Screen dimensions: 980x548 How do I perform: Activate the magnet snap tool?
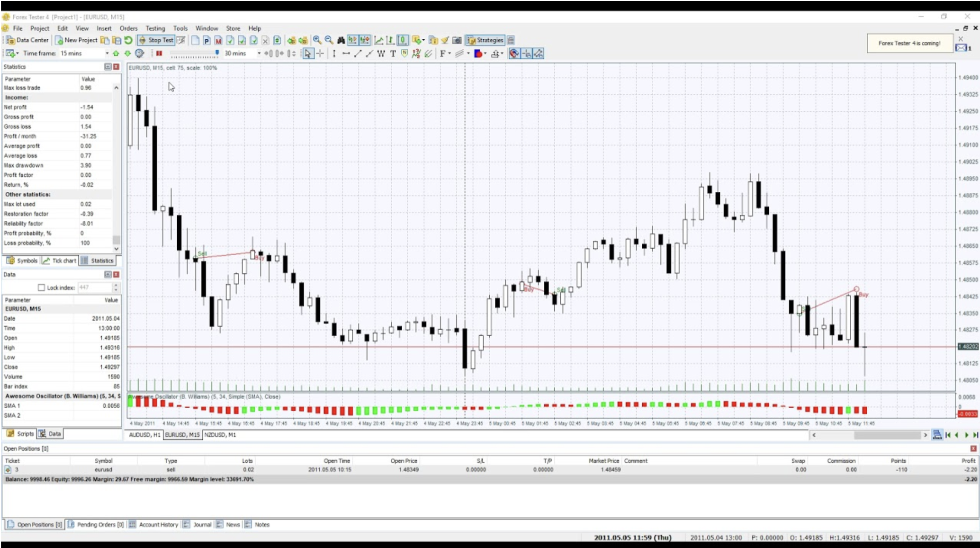514,54
